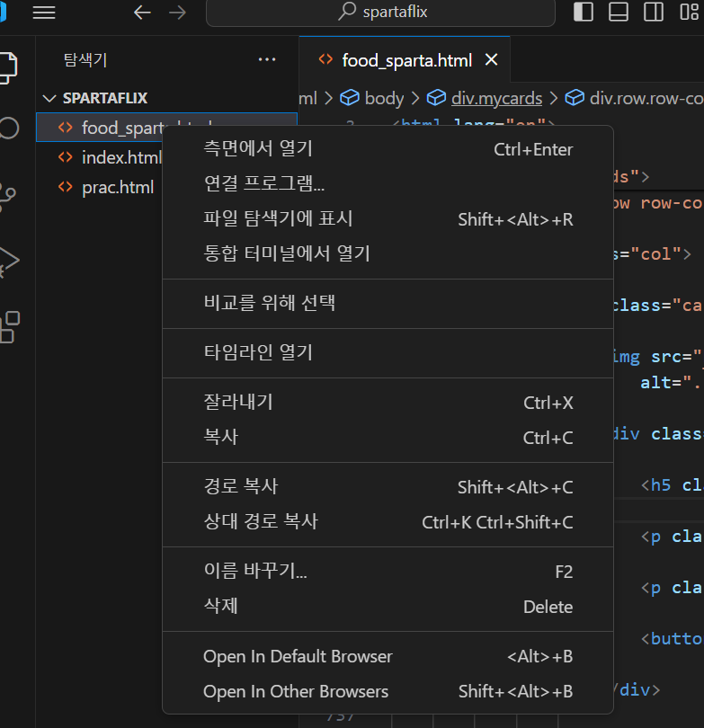Choose '측면에서 열기' menu entry
Image resolution: width=704 pixels, height=728 pixels.
[388, 149]
